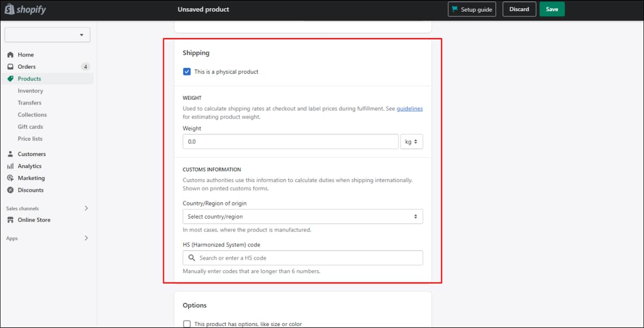The image size is (644, 328).
Task: Click the Online Store storefront icon
Action: pyautogui.click(x=10, y=220)
